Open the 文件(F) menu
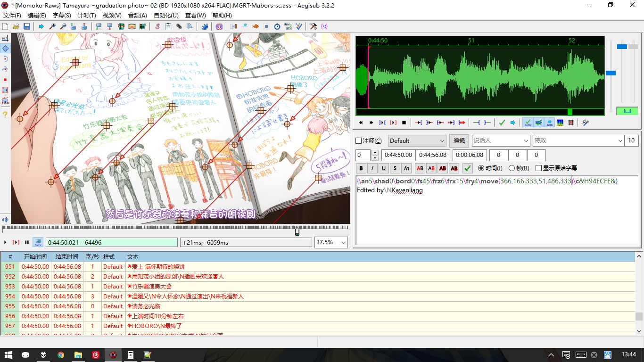This screenshot has height=362, width=644. pyautogui.click(x=12, y=16)
